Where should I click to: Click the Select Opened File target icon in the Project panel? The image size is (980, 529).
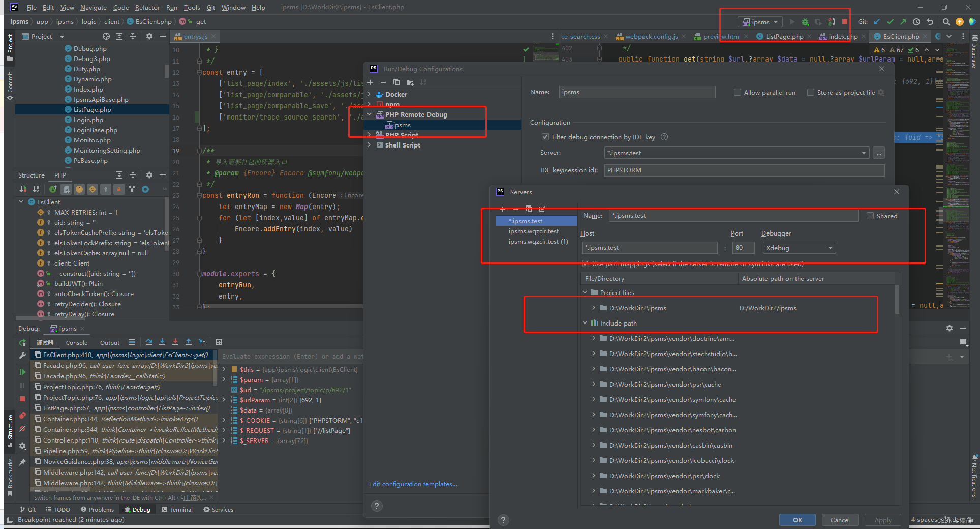click(106, 36)
